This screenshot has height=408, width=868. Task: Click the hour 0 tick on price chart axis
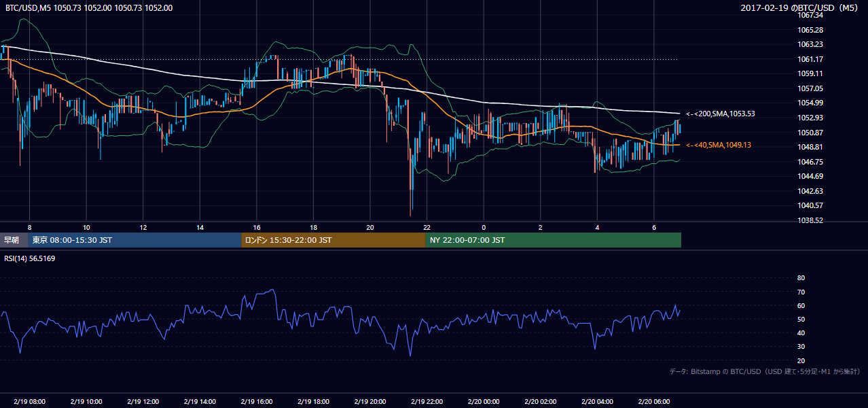point(484,227)
